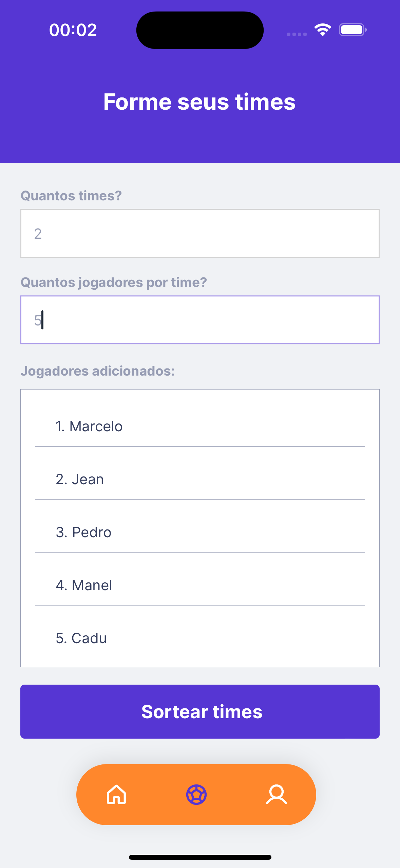Viewport: 400px width, 868px height.
Task: Tap the Jogadores adicionados: label
Action: pos(98,371)
